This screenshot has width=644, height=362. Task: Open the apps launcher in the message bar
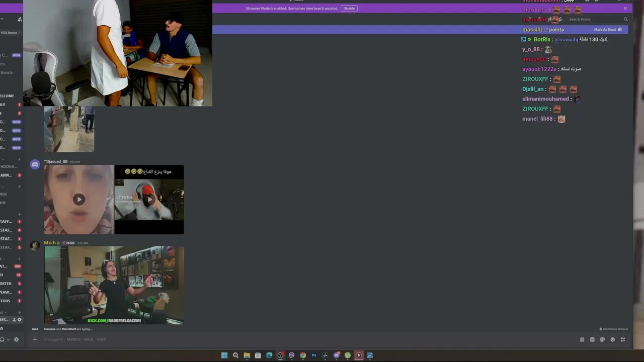tap(622, 339)
